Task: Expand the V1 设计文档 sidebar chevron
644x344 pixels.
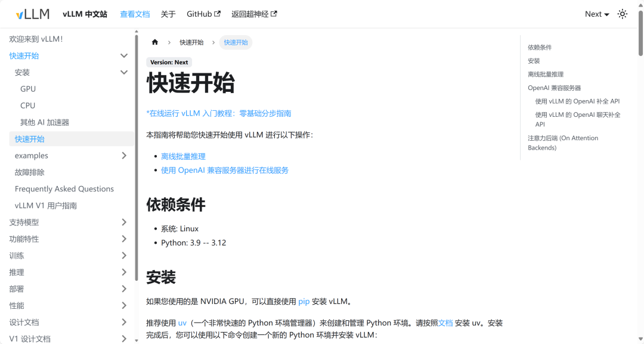Action: 123,339
